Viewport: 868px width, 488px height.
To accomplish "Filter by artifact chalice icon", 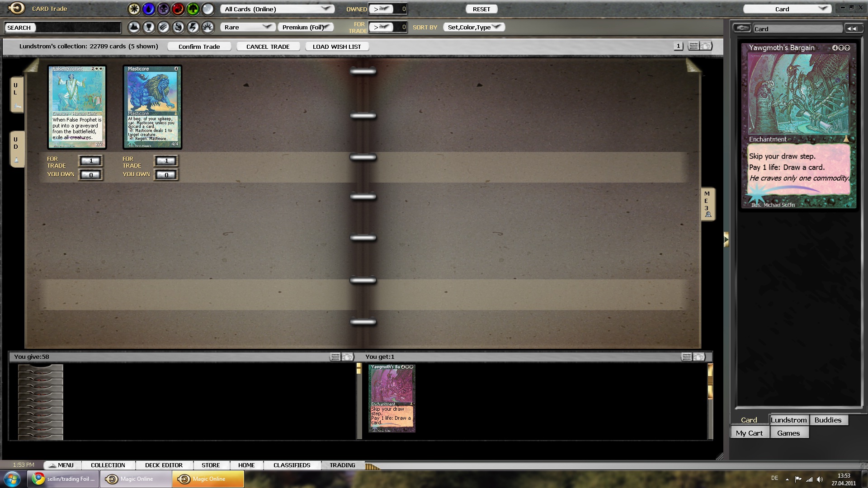I will pos(149,28).
